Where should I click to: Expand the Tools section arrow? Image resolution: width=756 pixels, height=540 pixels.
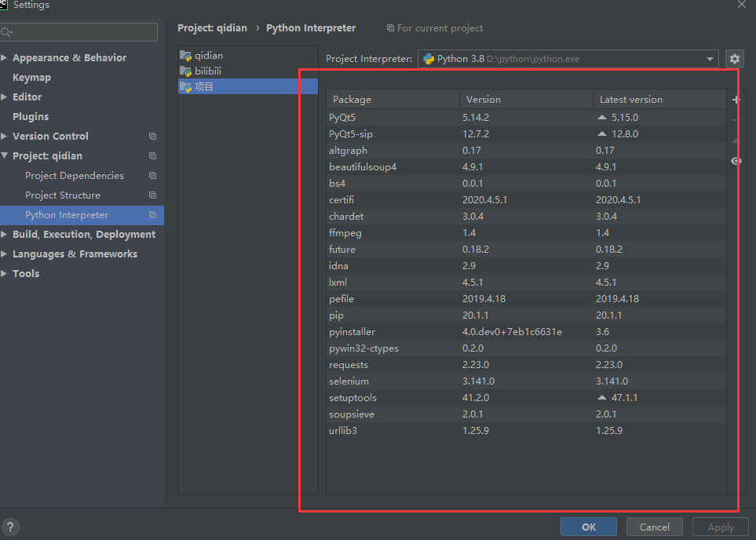coord(4,273)
